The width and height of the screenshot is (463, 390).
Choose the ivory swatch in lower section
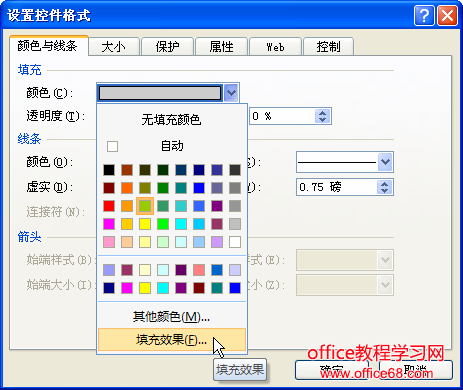pyautogui.click(x=145, y=270)
